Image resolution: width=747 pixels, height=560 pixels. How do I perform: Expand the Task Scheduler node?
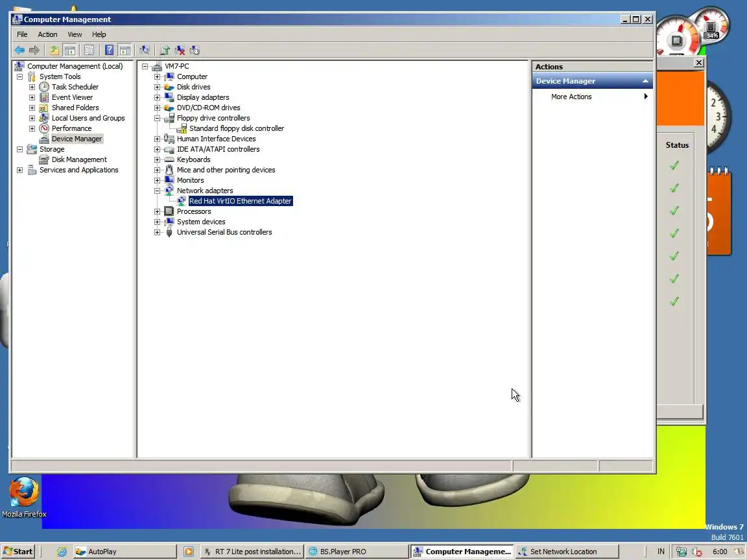coord(32,87)
